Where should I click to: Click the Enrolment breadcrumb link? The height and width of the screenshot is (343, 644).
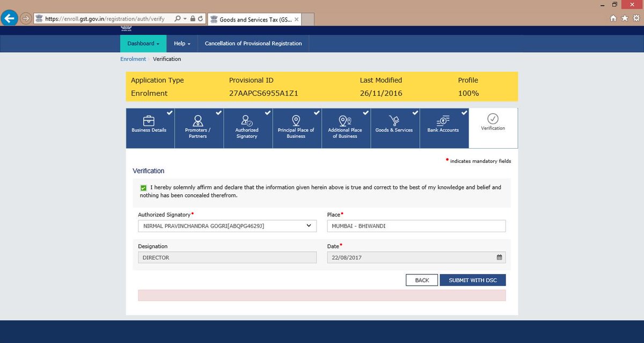point(133,59)
